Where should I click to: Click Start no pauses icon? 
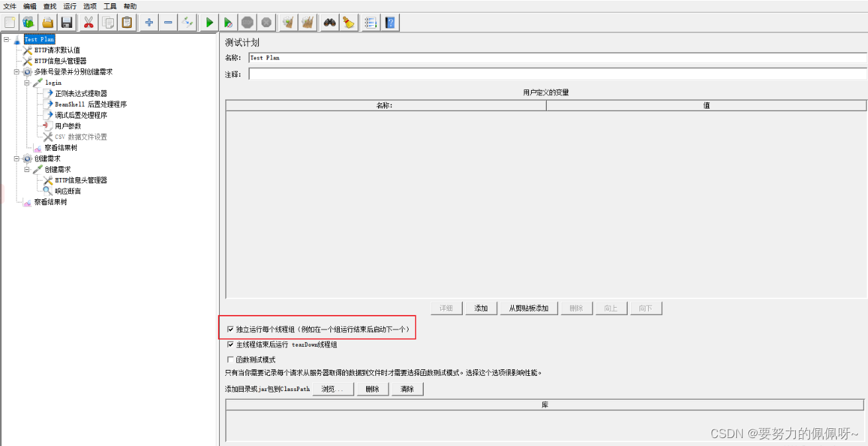228,22
